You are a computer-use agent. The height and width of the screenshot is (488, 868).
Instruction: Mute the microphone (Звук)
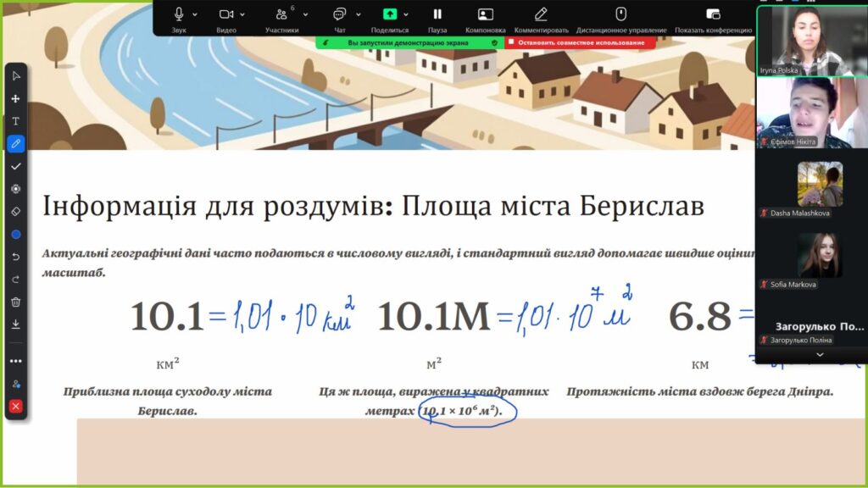click(179, 15)
